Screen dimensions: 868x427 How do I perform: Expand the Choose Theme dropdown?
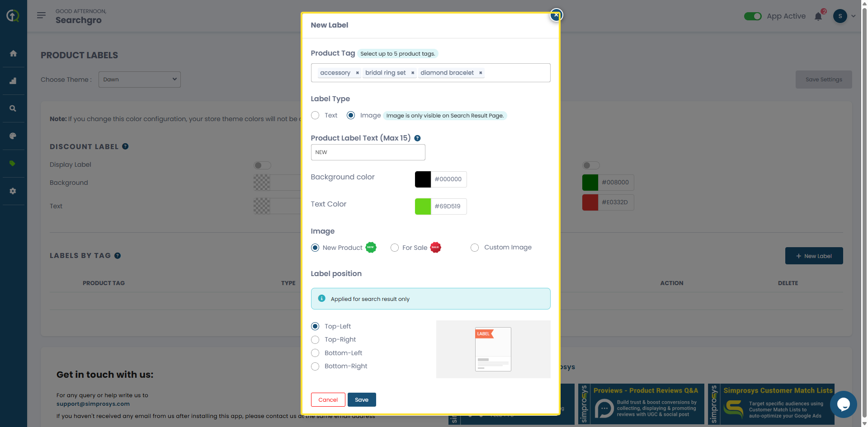coord(139,80)
